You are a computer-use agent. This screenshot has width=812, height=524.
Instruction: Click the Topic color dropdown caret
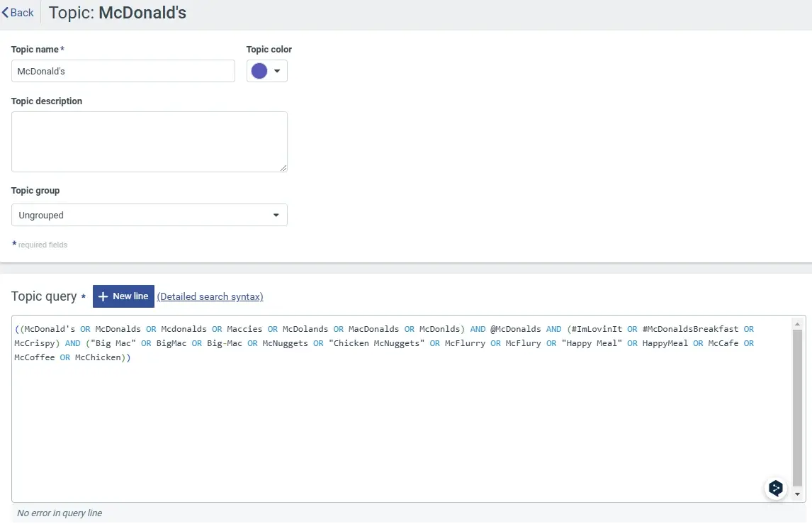(x=276, y=71)
